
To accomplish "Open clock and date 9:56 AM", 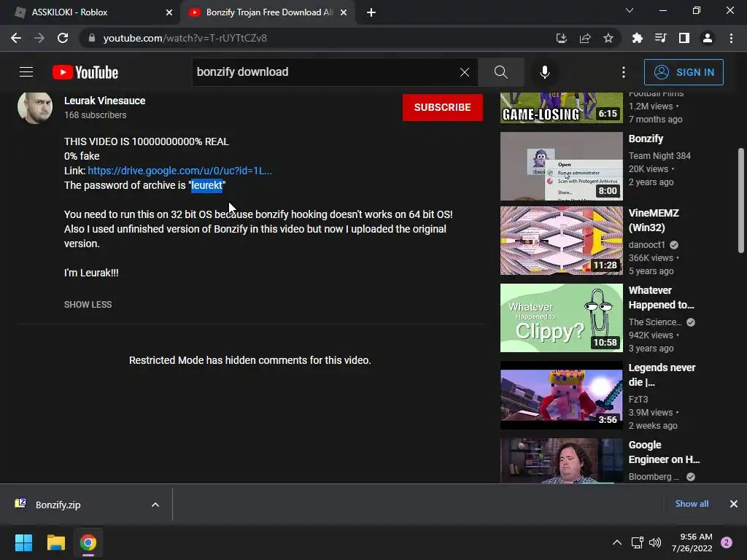I will pos(692,542).
